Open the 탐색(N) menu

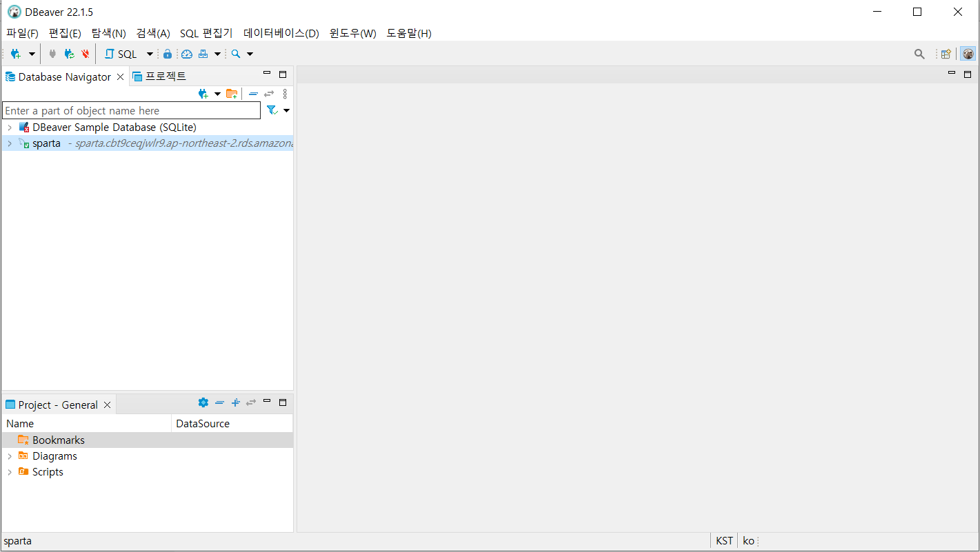(108, 33)
